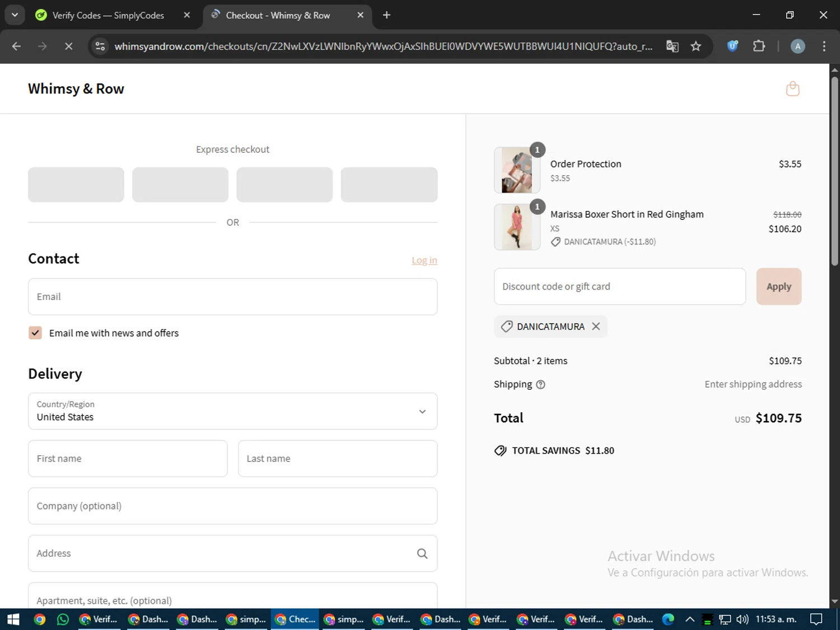Viewport: 840px width, 630px height.
Task: Open the volume control in tray
Action: pyautogui.click(x=743, y=619)
